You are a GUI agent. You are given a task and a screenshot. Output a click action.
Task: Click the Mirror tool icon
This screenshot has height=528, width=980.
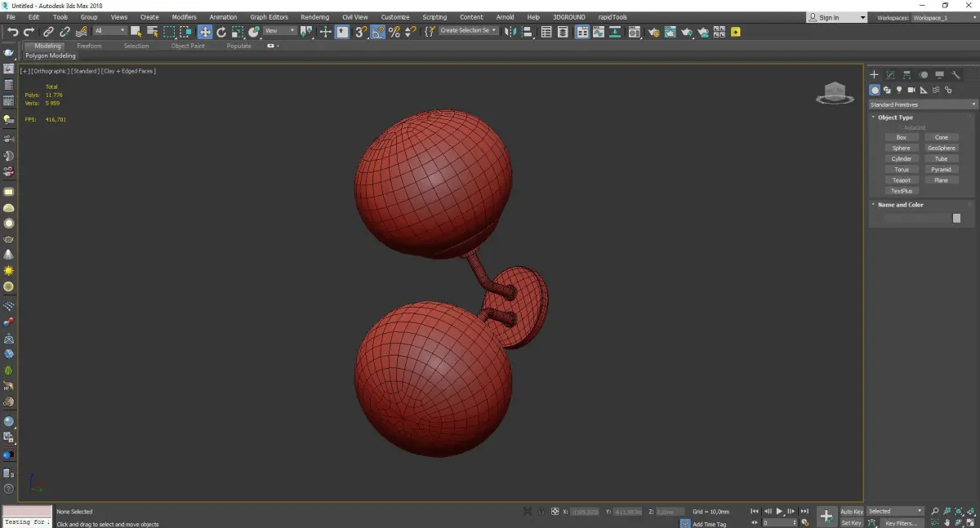point(510,32)
